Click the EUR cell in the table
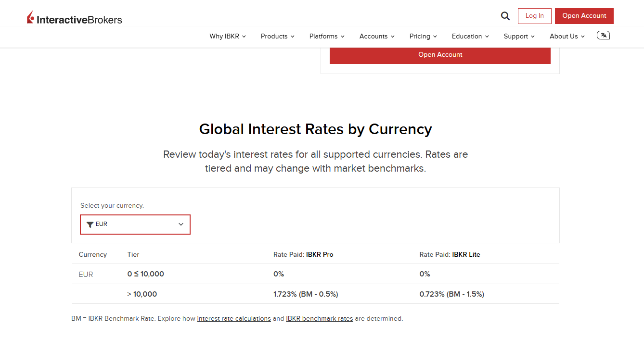The image size is (644, 338). pyautogui.click(x=86, y=275)
